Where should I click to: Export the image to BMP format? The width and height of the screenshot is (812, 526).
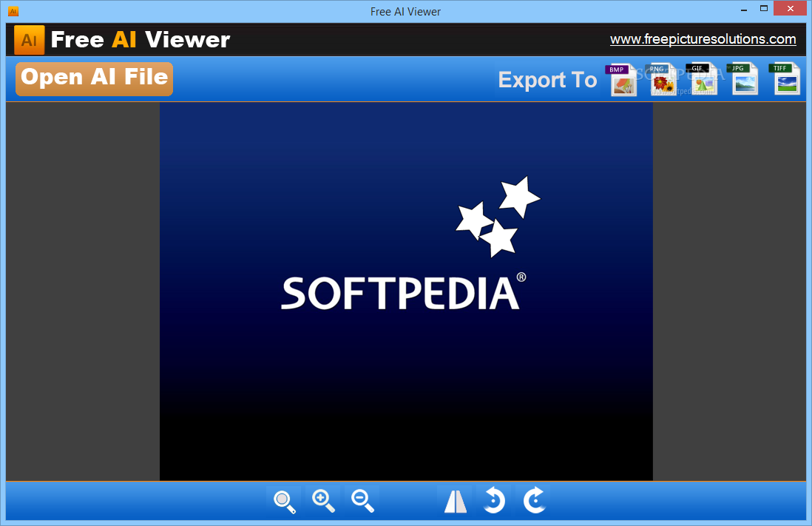pyautogui.click(x=621, y=81)
